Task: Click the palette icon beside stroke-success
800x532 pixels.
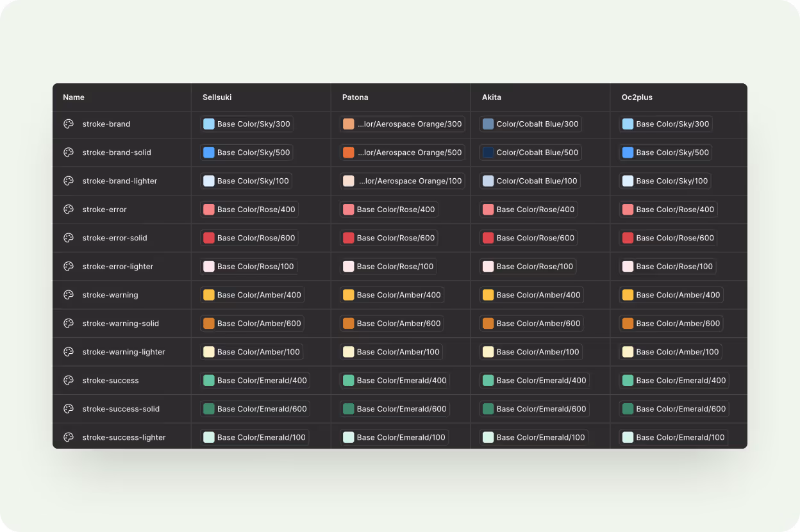Action: [69, 380]
